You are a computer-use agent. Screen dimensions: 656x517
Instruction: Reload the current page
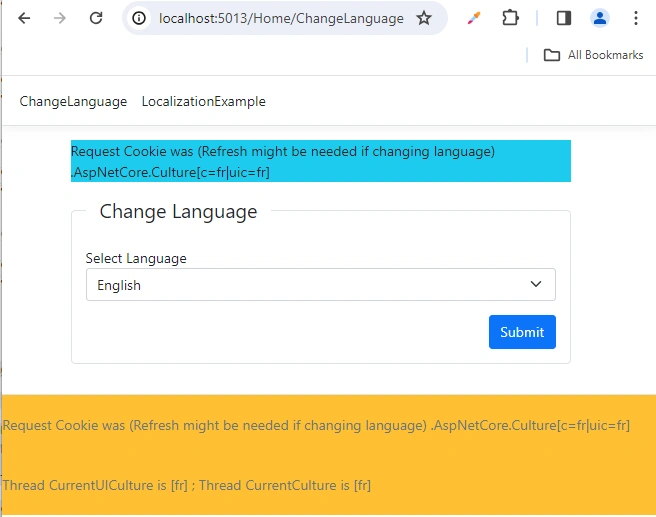96,18
